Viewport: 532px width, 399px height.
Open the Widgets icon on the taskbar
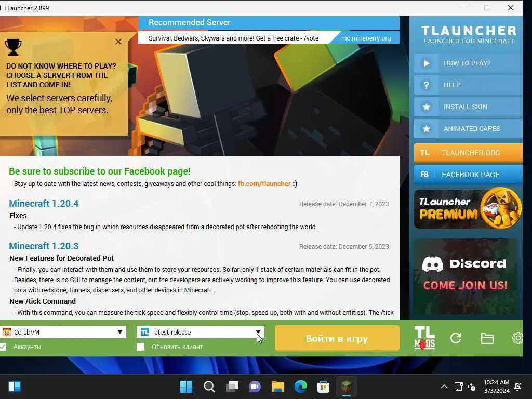pos(15,387)
